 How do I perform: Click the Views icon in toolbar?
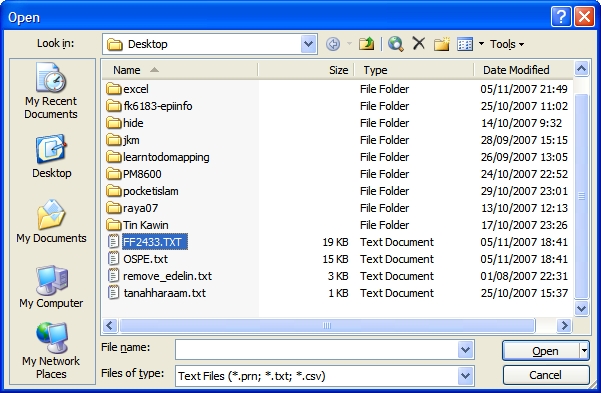click(x=465, y=44)
